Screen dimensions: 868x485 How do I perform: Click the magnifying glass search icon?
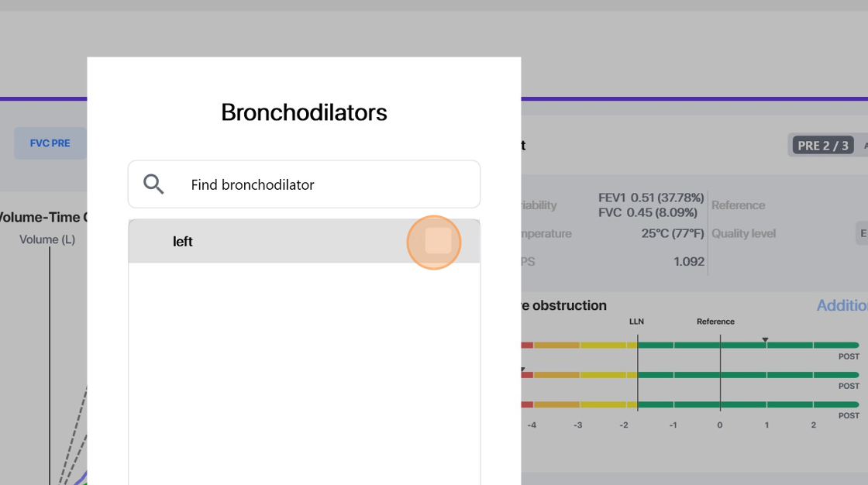(153, 184)
